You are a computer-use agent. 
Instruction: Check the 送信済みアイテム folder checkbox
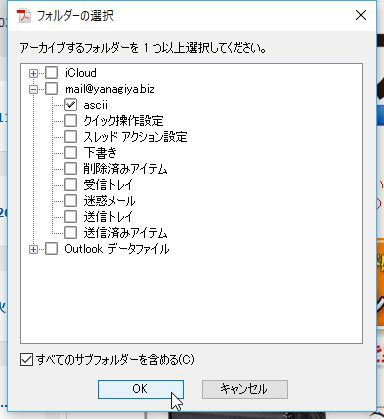(70, 233)
